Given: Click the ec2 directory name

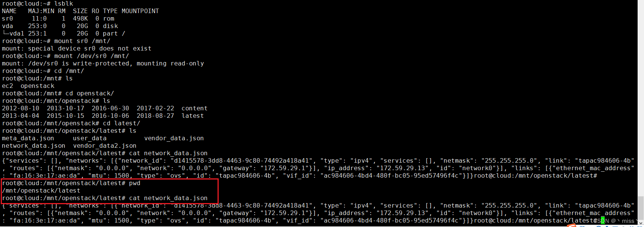Looking at the screenshot, I should pyautogui.click(x=7, y=86).
